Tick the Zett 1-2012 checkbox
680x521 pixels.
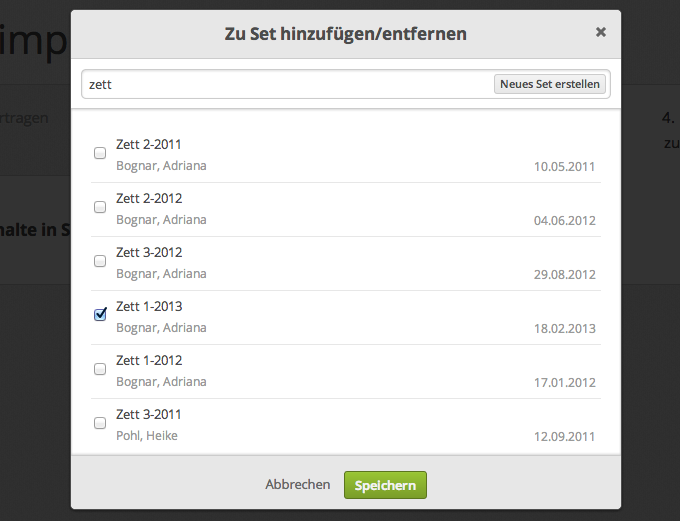point(100,369)
